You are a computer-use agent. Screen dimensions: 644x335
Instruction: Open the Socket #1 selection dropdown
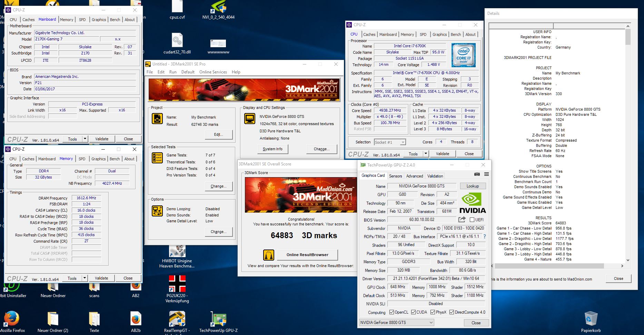390,142
